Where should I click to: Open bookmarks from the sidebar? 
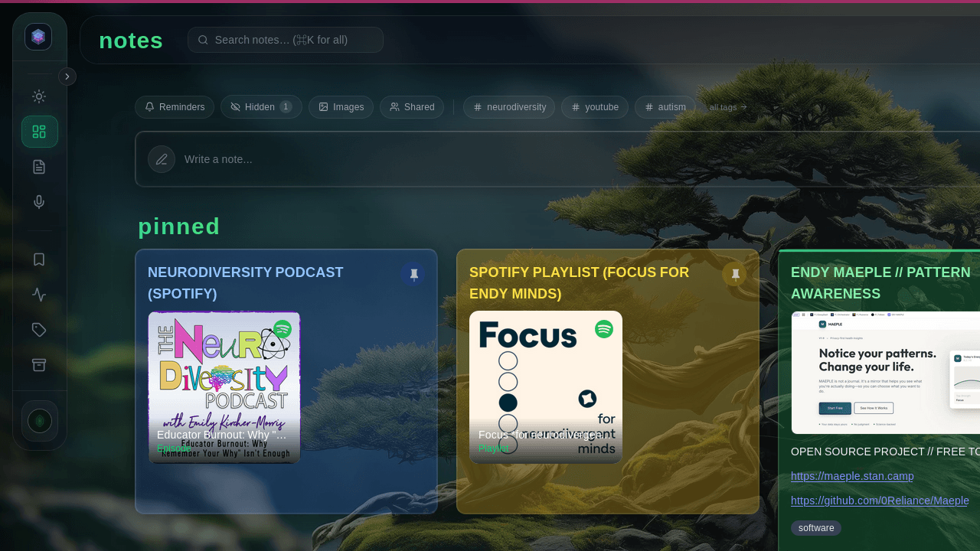click(39, 259)
